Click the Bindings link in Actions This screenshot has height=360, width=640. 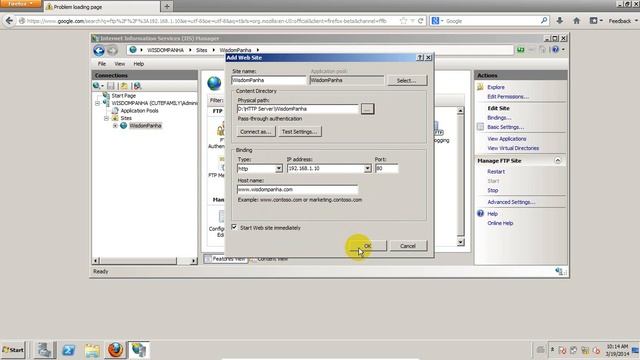(x=499, y=118)
